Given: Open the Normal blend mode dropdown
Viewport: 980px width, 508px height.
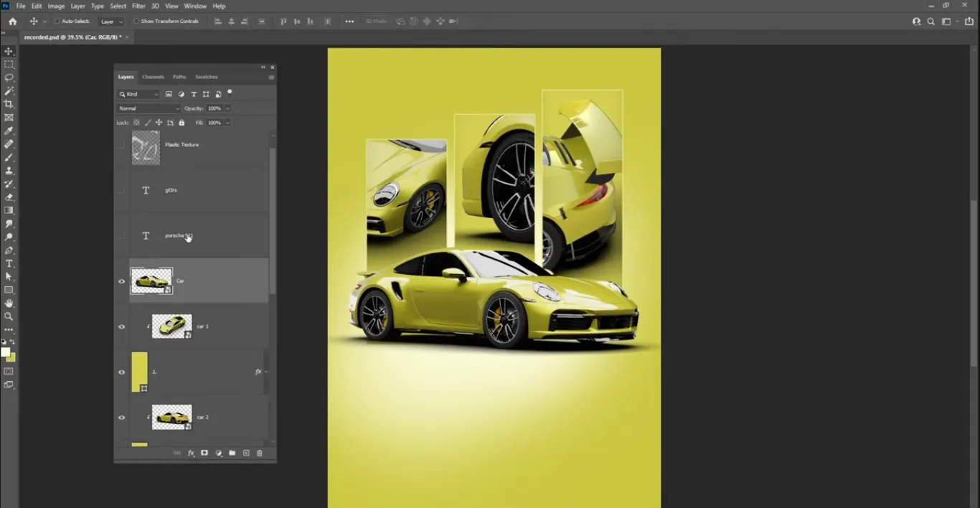Looking at the screenshot, I should point(148,108).
